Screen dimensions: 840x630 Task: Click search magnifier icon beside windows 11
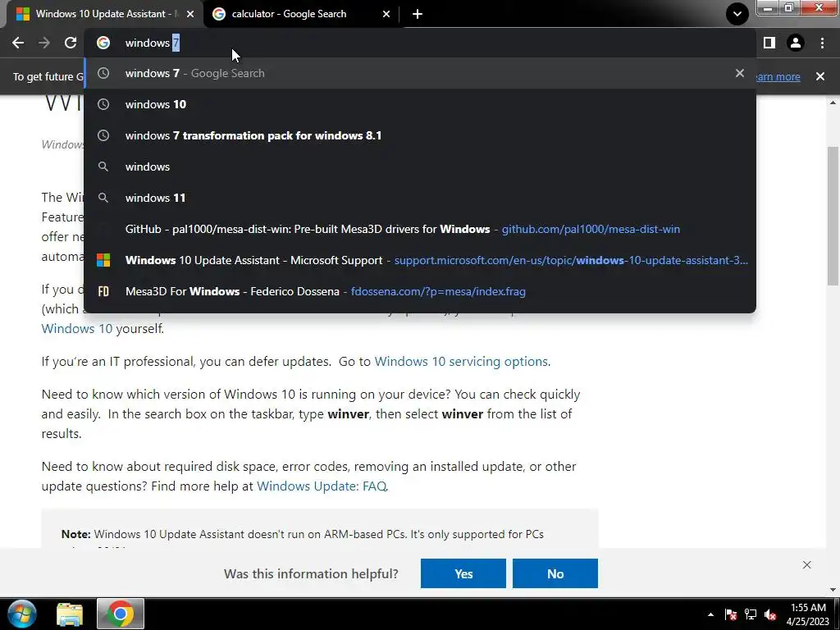[103, 198]
